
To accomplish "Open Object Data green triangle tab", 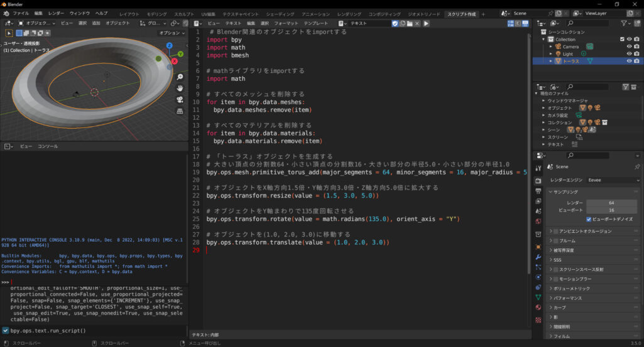I will [x=538, y=297].
